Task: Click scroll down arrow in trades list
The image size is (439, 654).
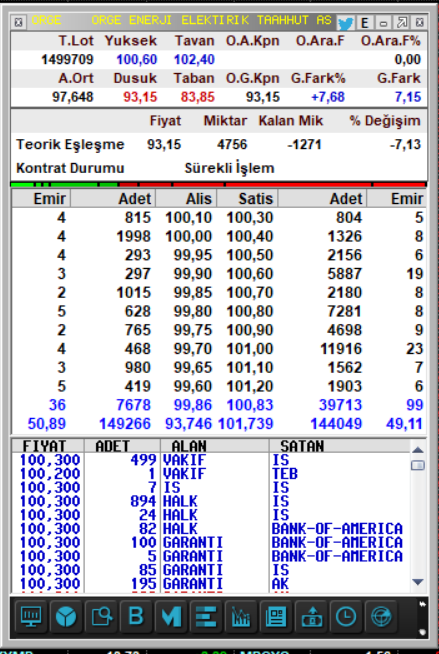Action: (x=418, y=581)
